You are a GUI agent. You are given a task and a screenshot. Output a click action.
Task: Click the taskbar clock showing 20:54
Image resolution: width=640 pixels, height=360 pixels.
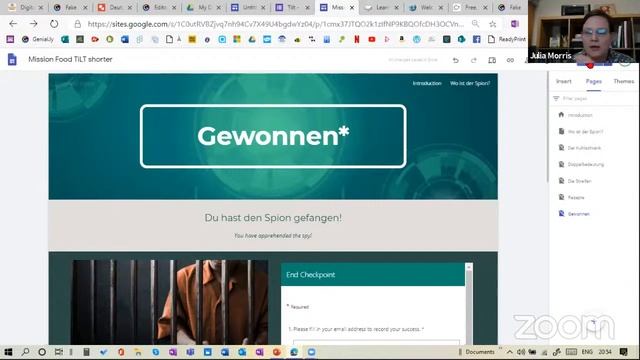point(605,352)
